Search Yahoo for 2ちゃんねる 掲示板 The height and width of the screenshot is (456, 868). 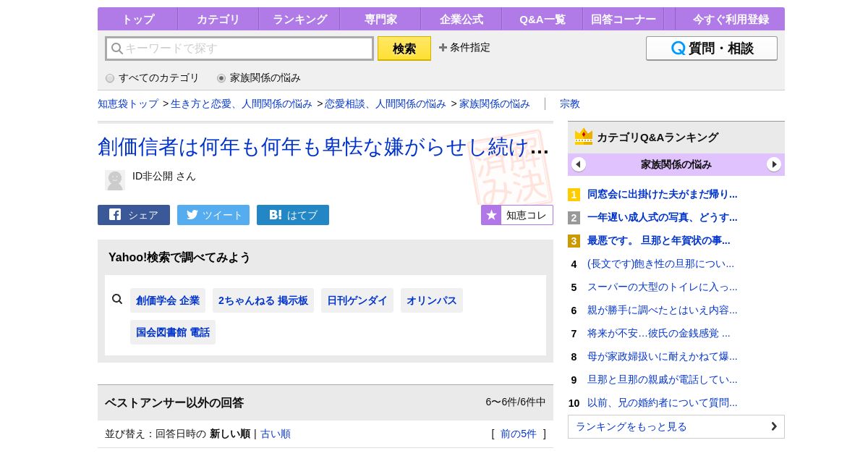pyautogui.click(x=263, y=300)
